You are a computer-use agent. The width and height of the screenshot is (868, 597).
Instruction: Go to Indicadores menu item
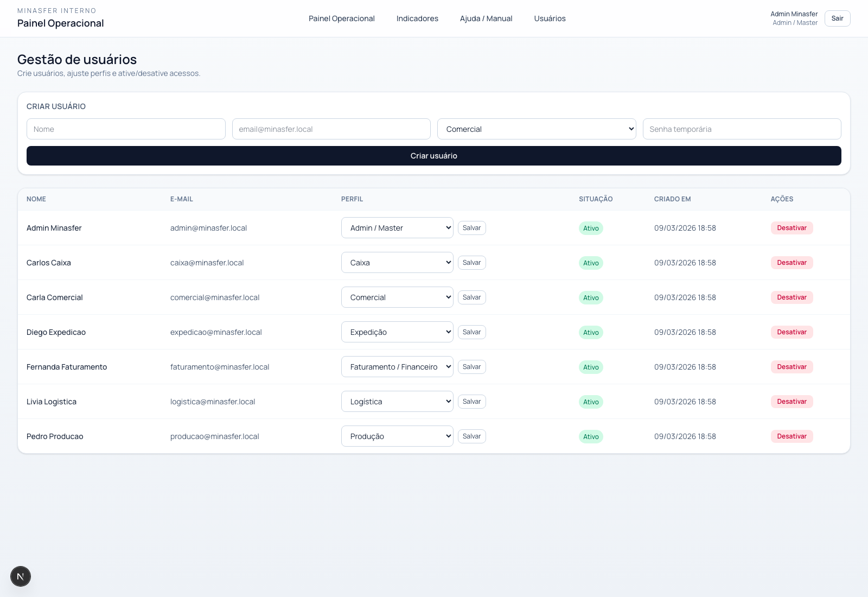click(417, 18)
